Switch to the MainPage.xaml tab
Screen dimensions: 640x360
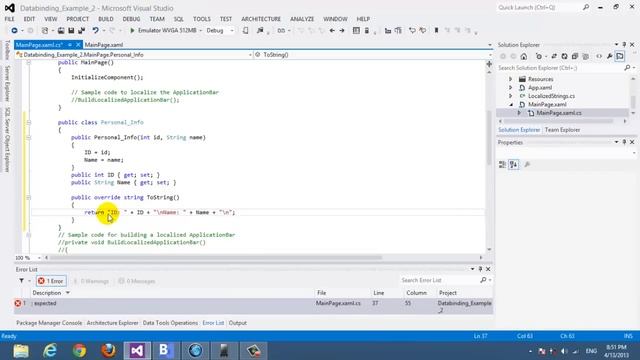[x=104, y=45]
